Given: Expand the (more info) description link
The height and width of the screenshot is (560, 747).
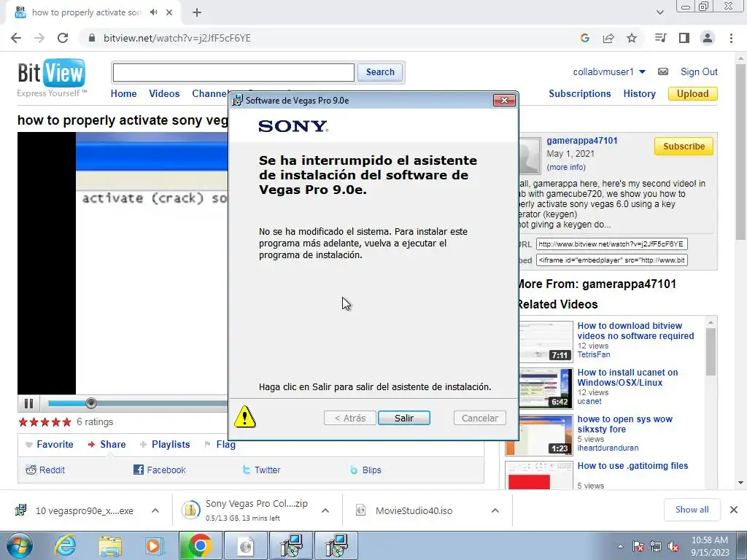Looking at the screenshot, I should tap(566, 167).
